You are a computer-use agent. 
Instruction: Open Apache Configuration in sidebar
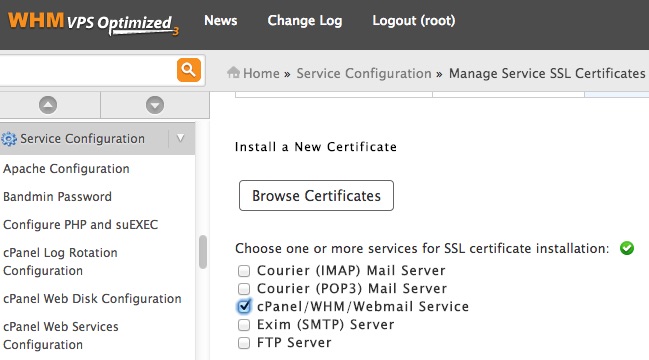pyautogui.click(x=66, y=169)
